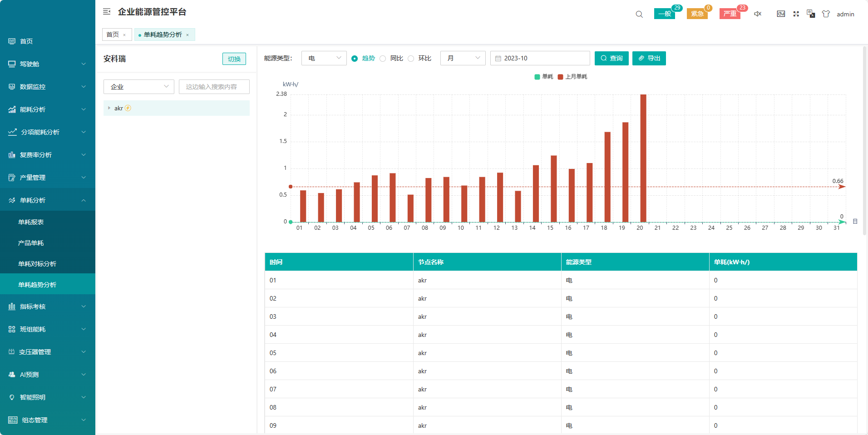Click the language translation icon

(x=811, y=14)
